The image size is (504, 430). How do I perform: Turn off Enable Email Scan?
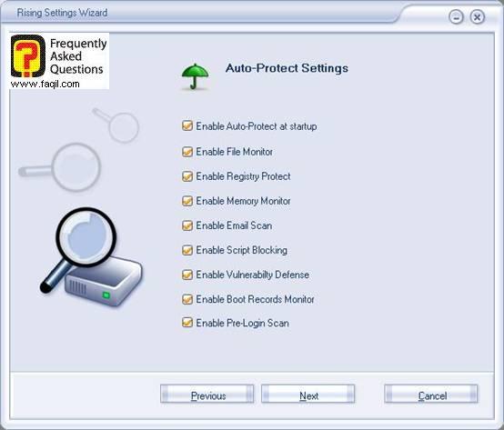pyautogui.click(x=187, y=225)
